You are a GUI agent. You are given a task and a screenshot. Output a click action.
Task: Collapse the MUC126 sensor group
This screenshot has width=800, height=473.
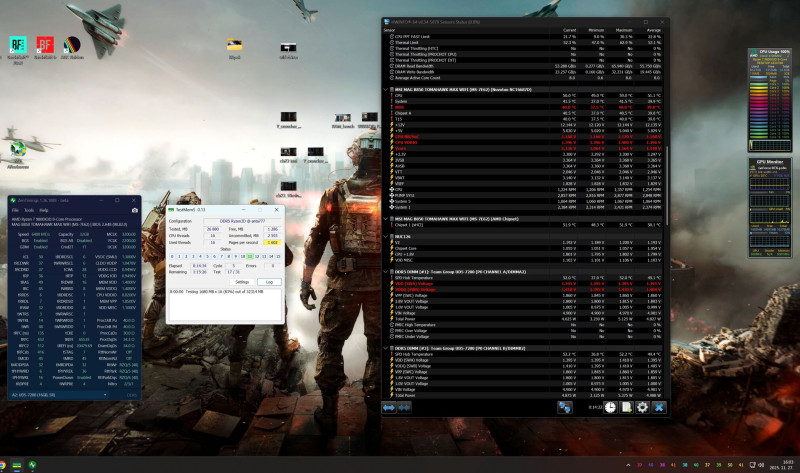385,237
